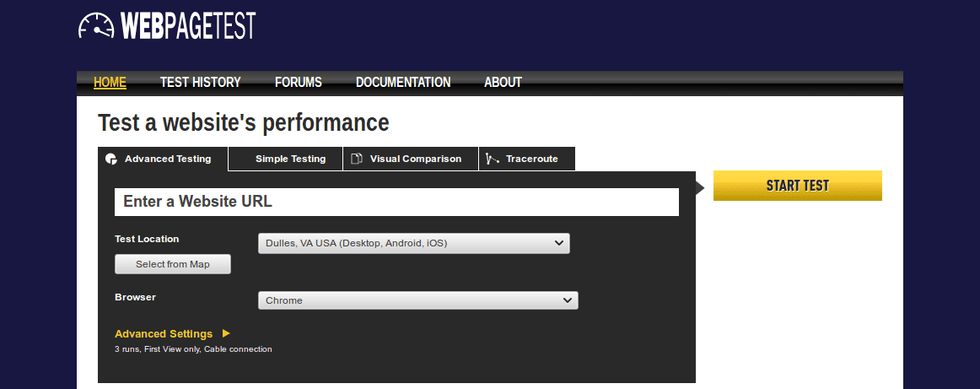The image size is (980, 389).
Task: Click the Browser label
Action: point(136,297)
